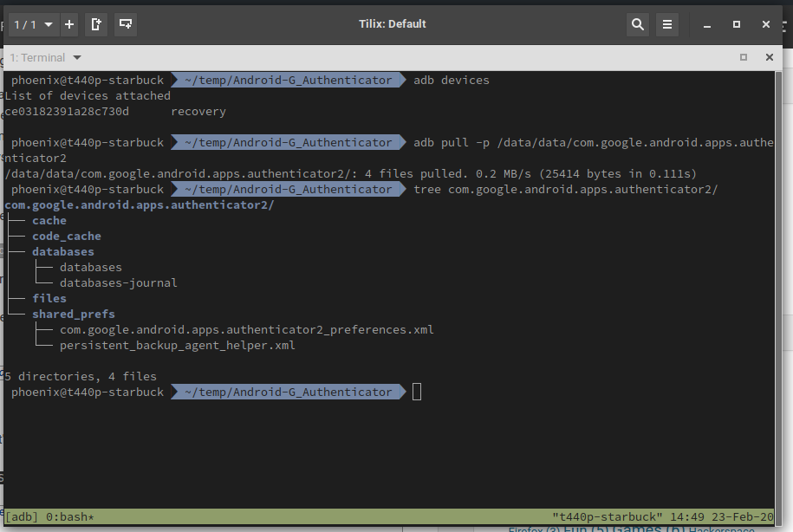This screenshot has height=532, width=793.
Task: Click tmux hostname "t440p-starbuck" in status bar
Action: (x=607, y=516)
